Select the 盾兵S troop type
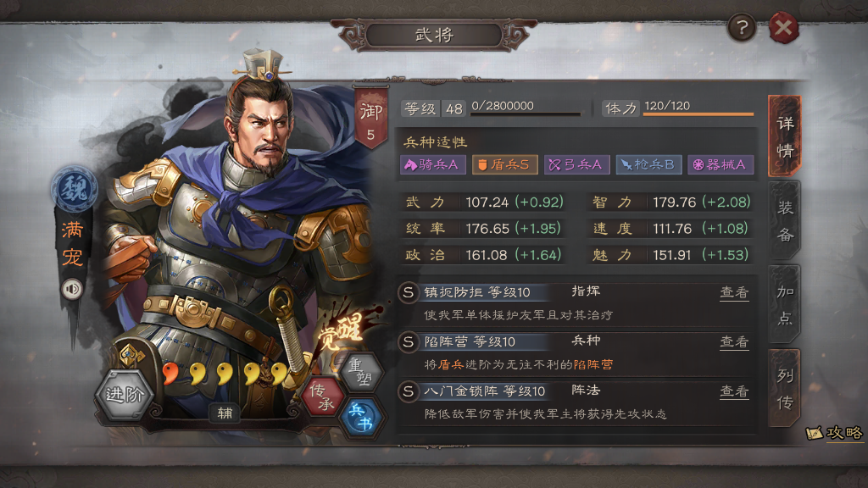This screenshot has height=488, width=868. point(504,164)
